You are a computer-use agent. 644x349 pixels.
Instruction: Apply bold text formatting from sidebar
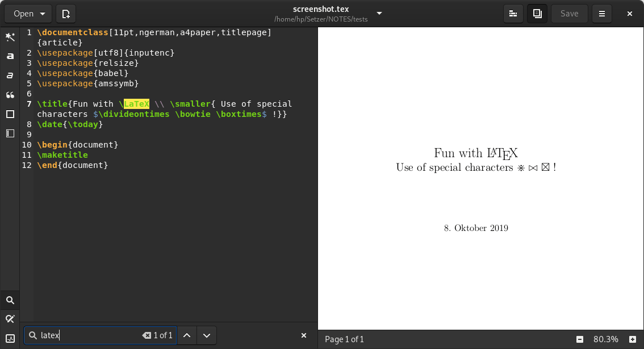(10, 56)
